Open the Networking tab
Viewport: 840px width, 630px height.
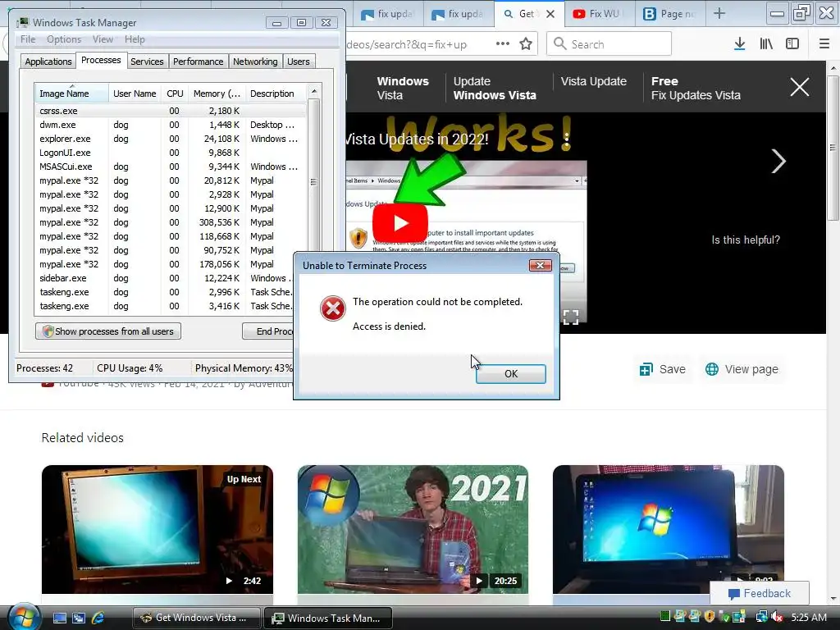(x=255, y=62)
